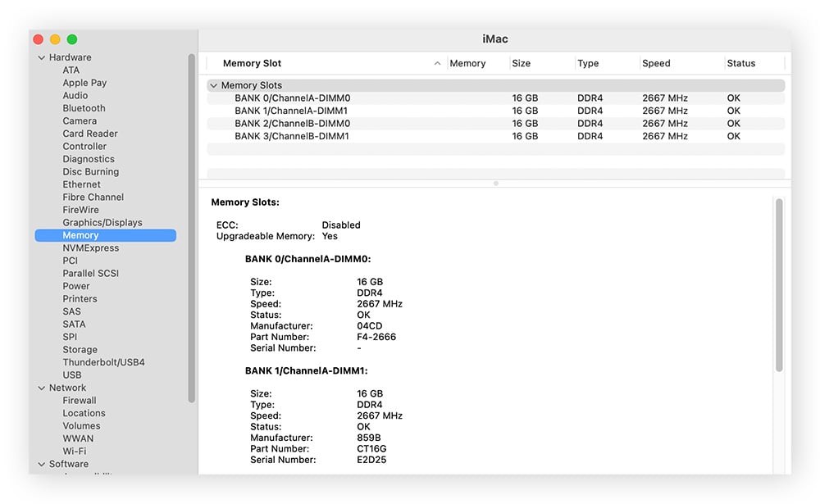
Task: Open Locations under Network
Action: pos(84,413)
